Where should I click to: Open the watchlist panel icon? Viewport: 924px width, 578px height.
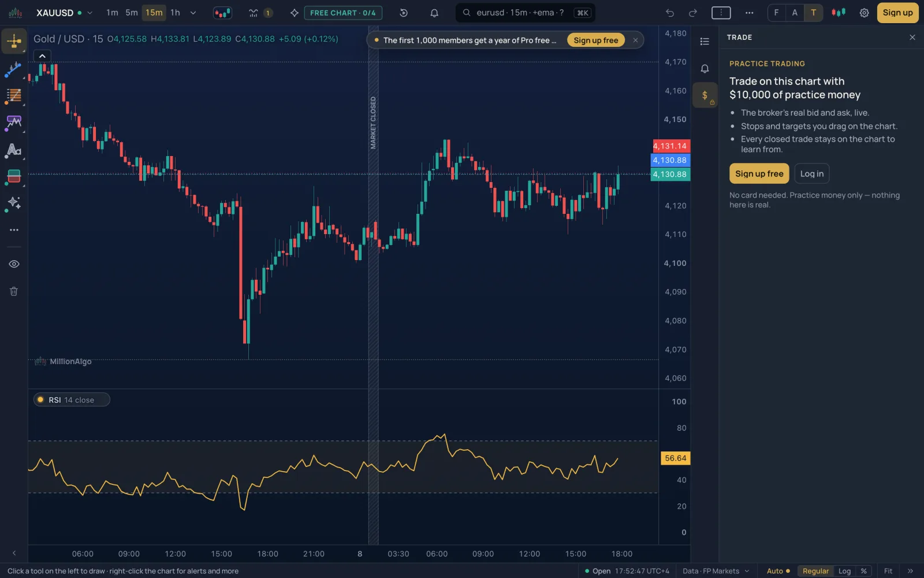point(705,41)
